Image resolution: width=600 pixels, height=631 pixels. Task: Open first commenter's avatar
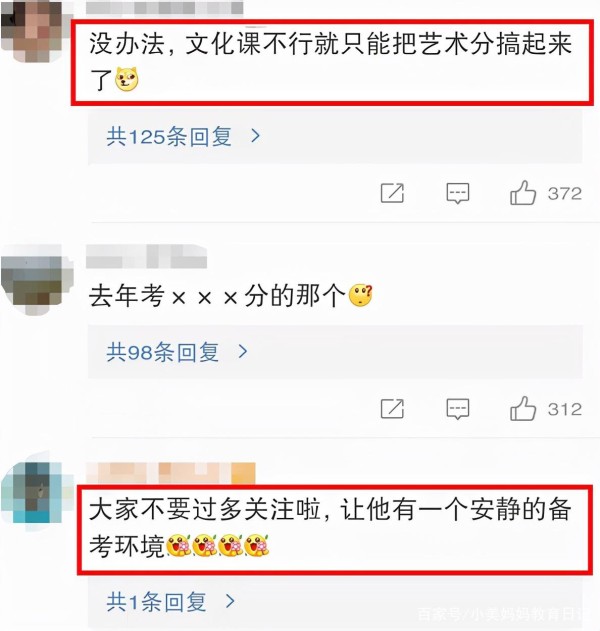[x=32, y=31]
